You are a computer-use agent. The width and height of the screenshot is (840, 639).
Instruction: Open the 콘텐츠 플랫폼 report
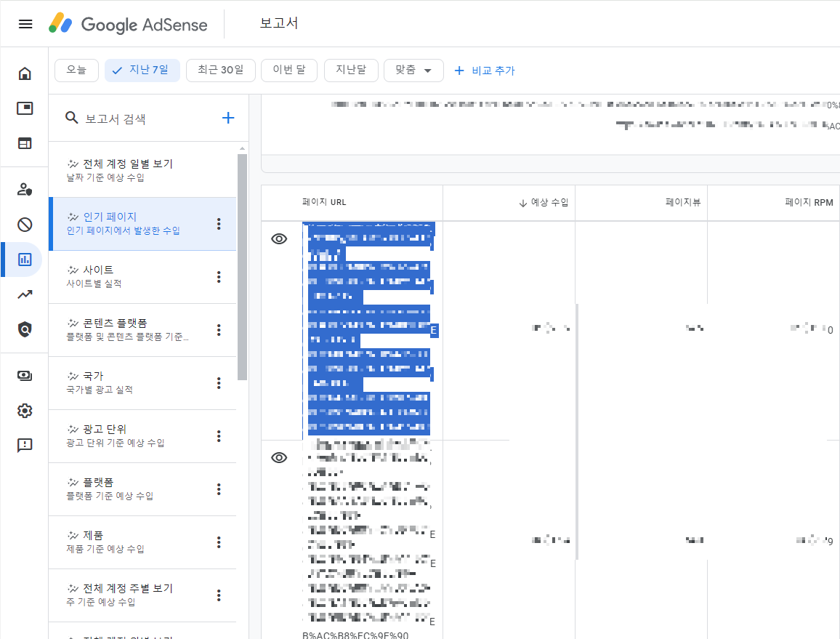142,330
